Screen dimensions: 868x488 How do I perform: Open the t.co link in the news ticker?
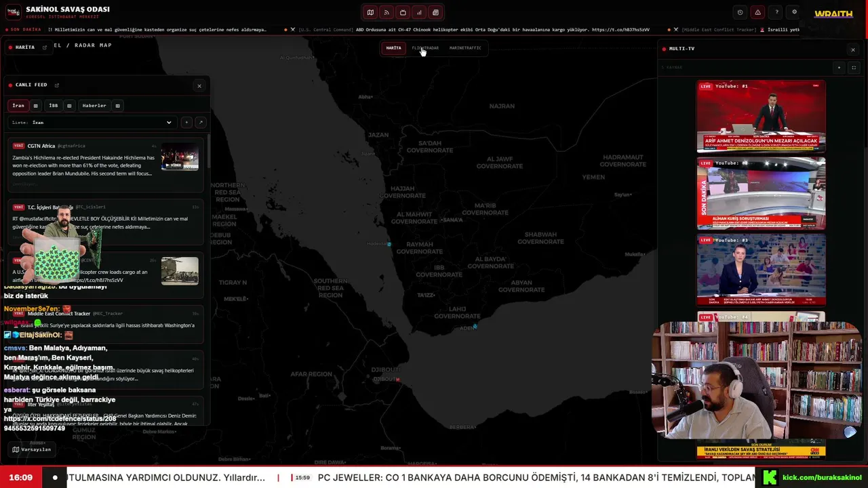620,30
